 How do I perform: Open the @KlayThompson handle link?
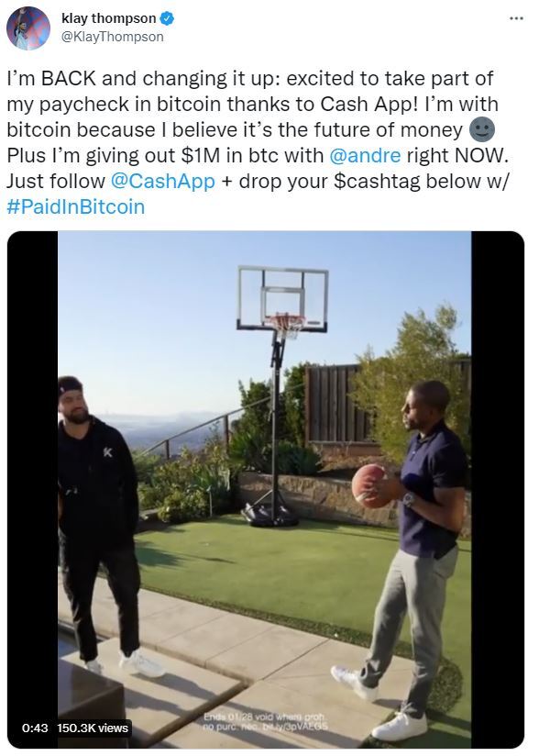[x=112, y=37]
